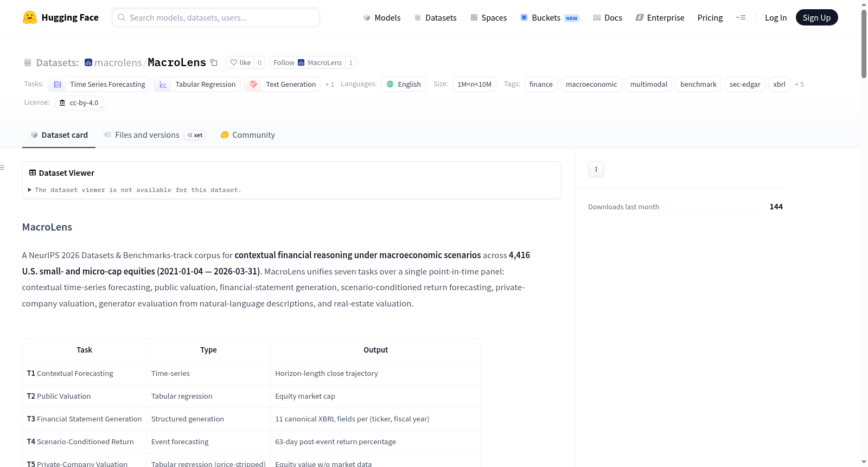Screen dimensions: 868x467
Task: Click the Dataset Viewer table icon
Action: point(33,172)
